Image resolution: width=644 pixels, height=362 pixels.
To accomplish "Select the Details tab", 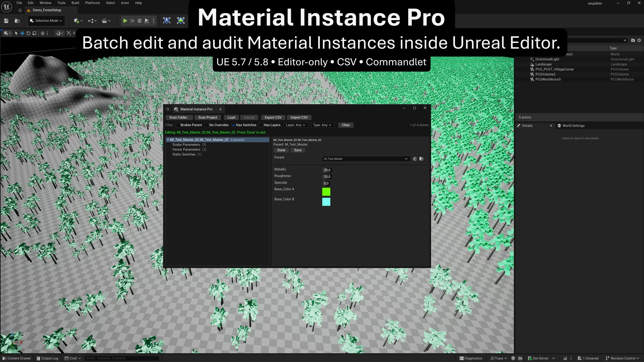I will click(527, 126).
